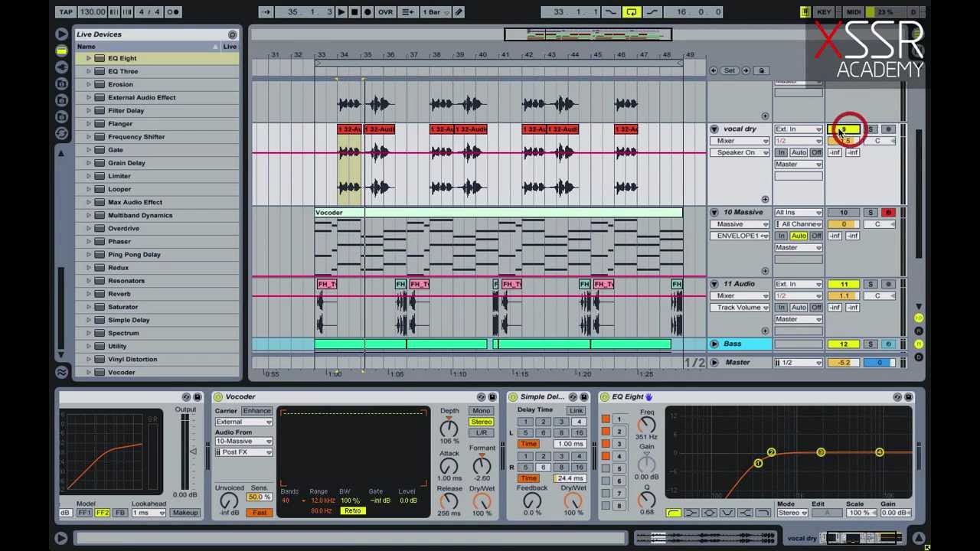The height and width of the screenshot is (551, 980).
Task: Click the Vocoder Enhance button
Action: point(256,411)
